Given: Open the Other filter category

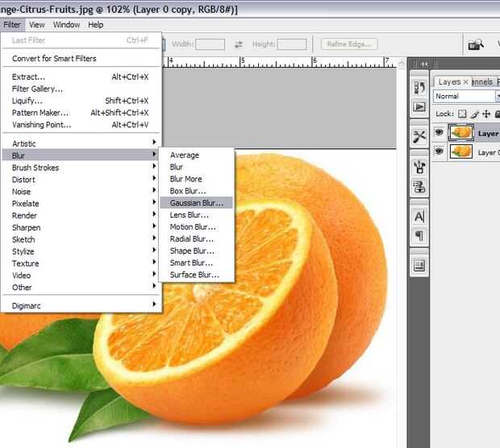Looking at the screenshot, I should click(81, 288).
